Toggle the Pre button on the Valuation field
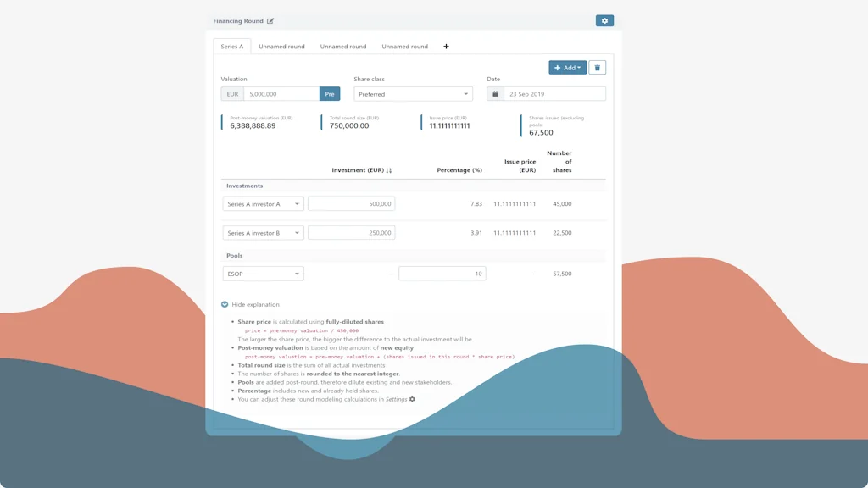This screenshot has height=488, width=868. tap(329, 93)
